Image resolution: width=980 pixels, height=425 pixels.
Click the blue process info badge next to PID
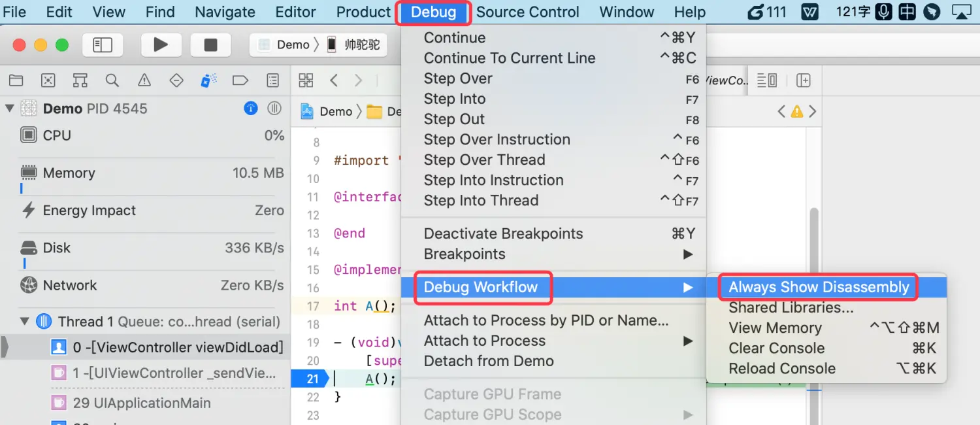click(x=251, y=109)
